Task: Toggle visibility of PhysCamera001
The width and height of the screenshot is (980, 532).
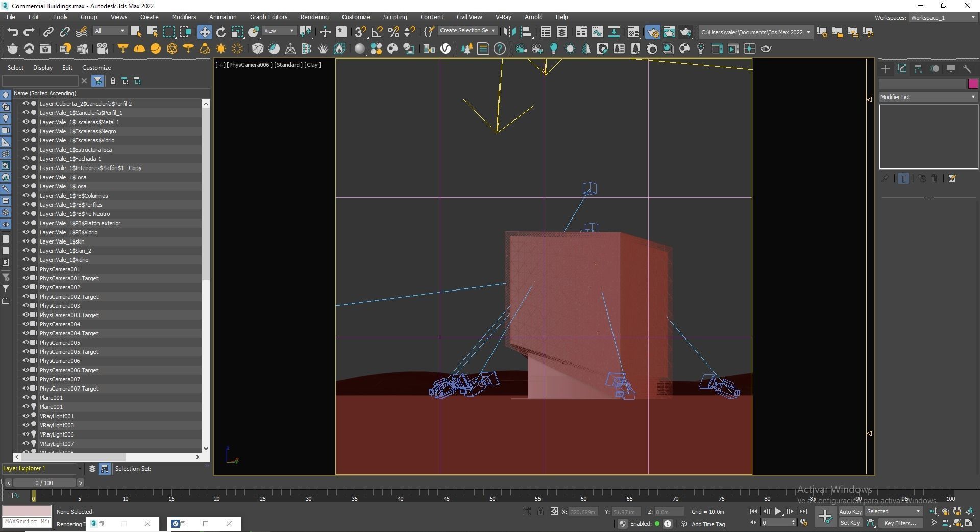Action: [26, 269]
